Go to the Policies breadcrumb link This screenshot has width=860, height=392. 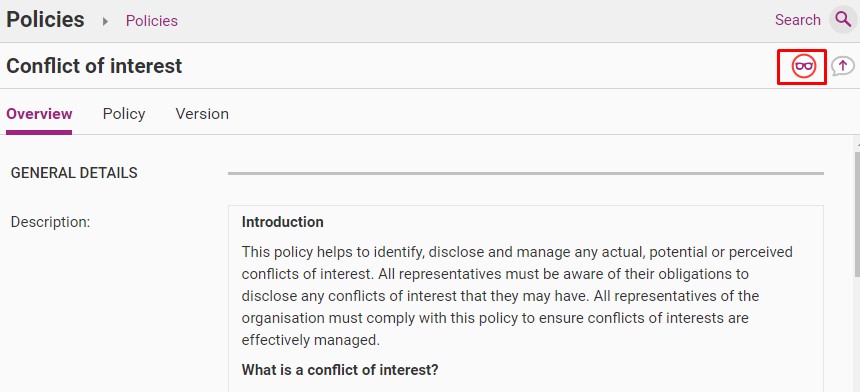coord(152,21)
